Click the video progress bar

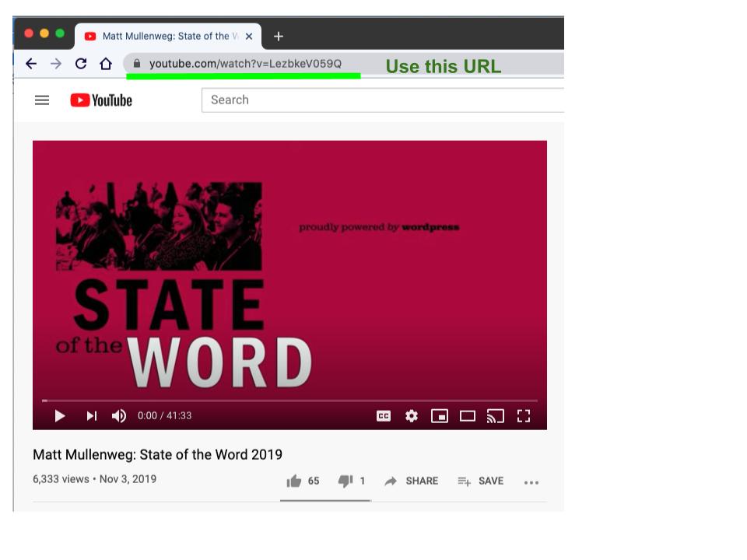pos(289,401)
